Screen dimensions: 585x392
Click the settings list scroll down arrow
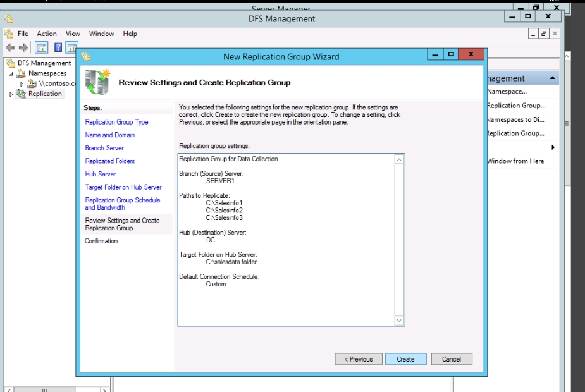point(399,321)
